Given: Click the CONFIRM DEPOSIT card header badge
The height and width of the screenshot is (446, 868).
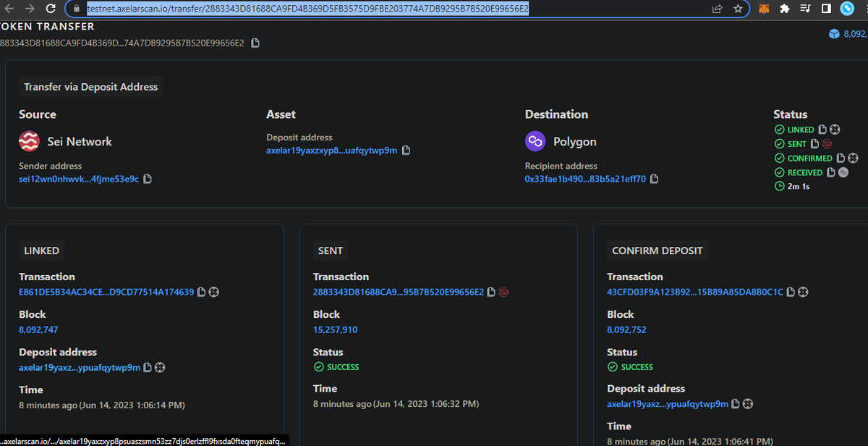Looking at the screenshot, I should [658, 251].
